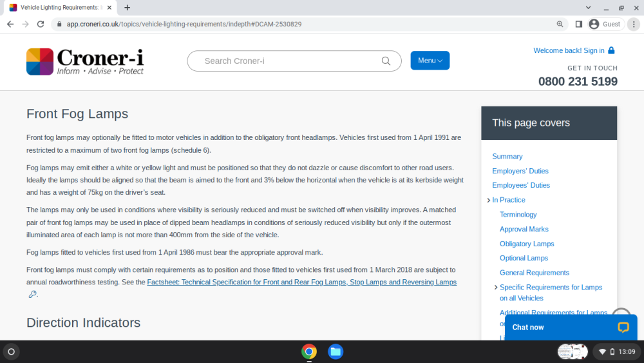
Task: Open the Guest profile button
Action: (x=605, y=25)
